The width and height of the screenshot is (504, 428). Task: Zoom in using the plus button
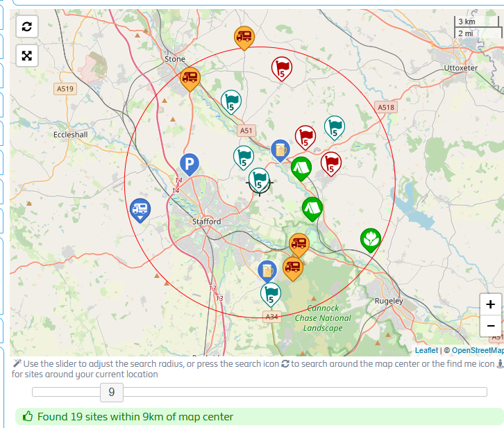coord(490,304)
